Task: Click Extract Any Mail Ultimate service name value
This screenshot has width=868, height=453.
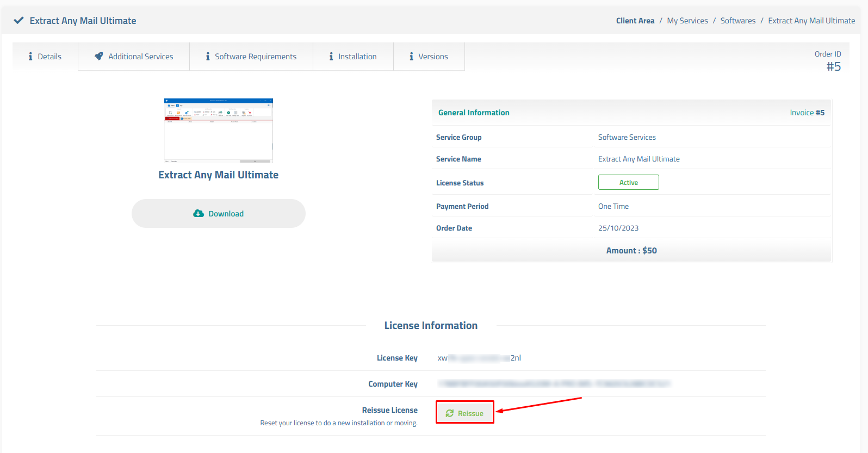Action: pyautogui.click(x=639, y=159)
